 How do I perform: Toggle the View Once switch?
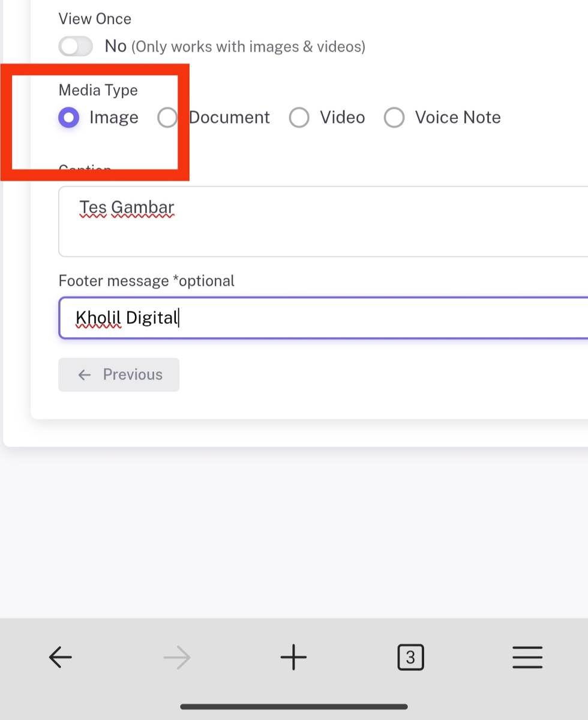pyautogui.click(x=76, y=46)
